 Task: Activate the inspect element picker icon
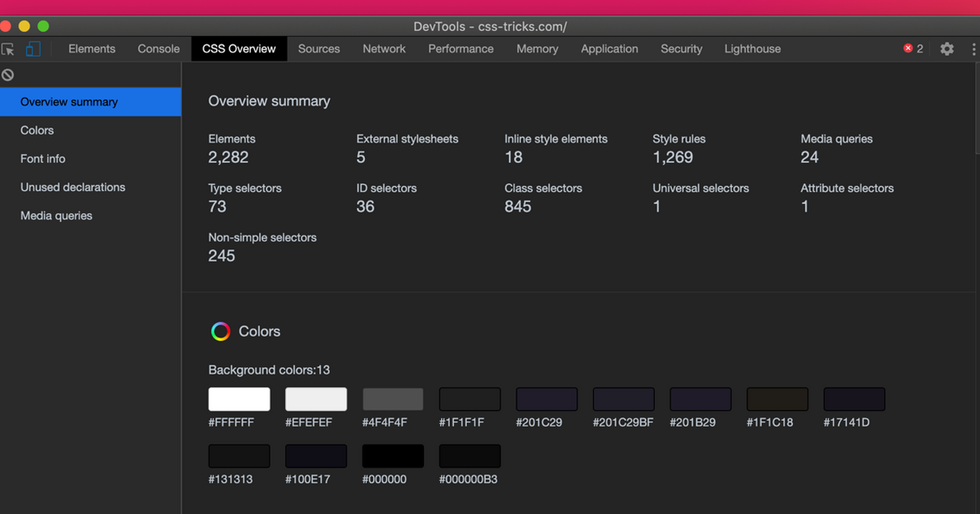[x=8, y=49]
